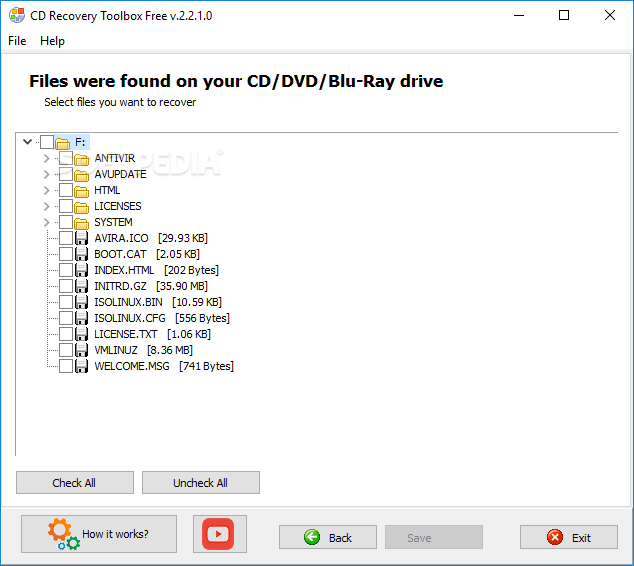Check the WELCOME.MSG checkbox

(x=66, y=366)
